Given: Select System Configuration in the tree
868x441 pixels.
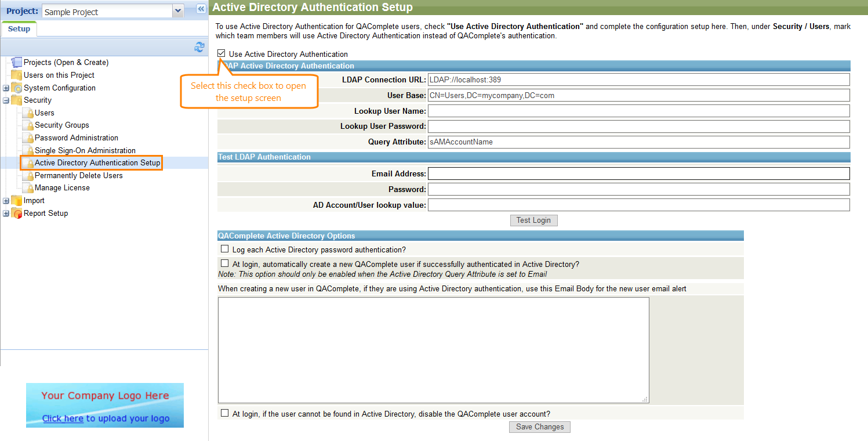Looking at the screenshot, I should pos(60,88).
